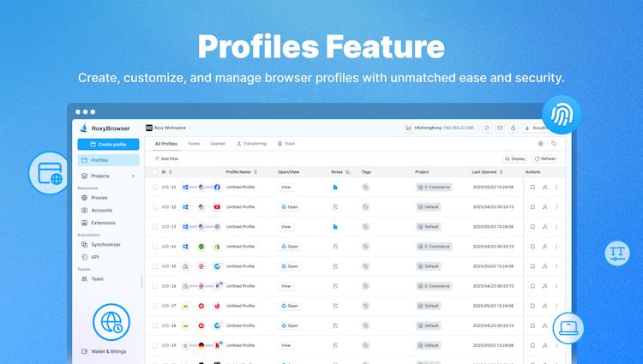Bookmark profile UID-12 with its bookmark icon

[x=532, y=206]
